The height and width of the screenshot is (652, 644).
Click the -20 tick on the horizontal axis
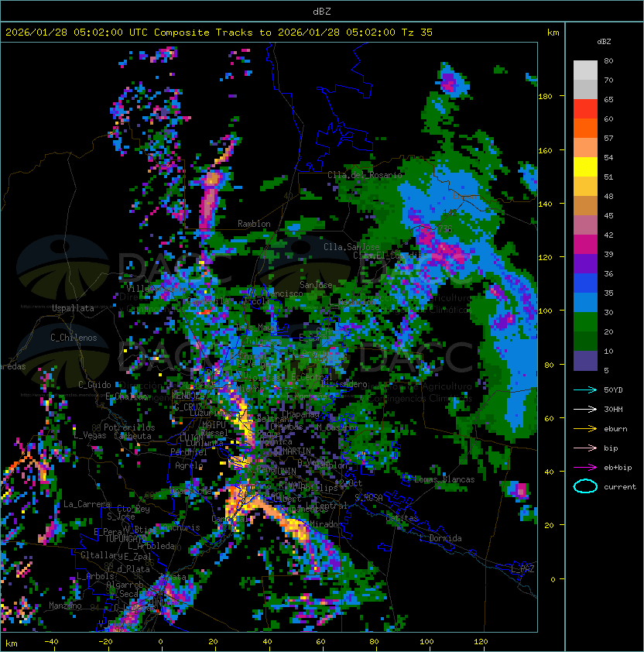[x=105, y=642]
